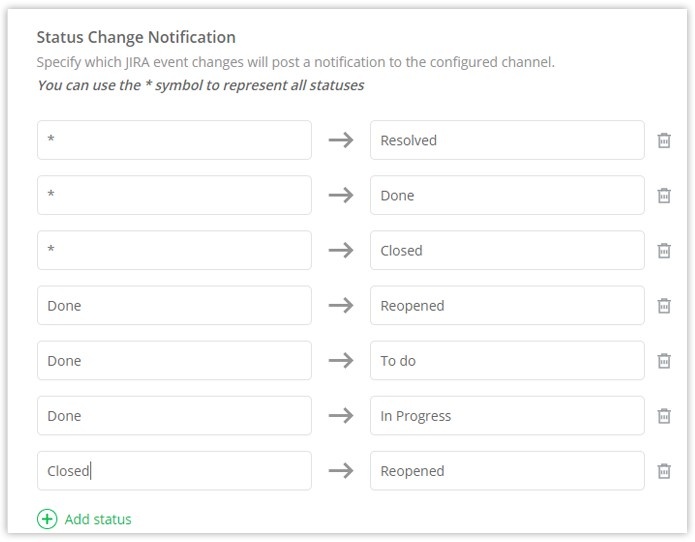
Task: Focus the Done source field beside To do
Action: click(x=174, y=360)
